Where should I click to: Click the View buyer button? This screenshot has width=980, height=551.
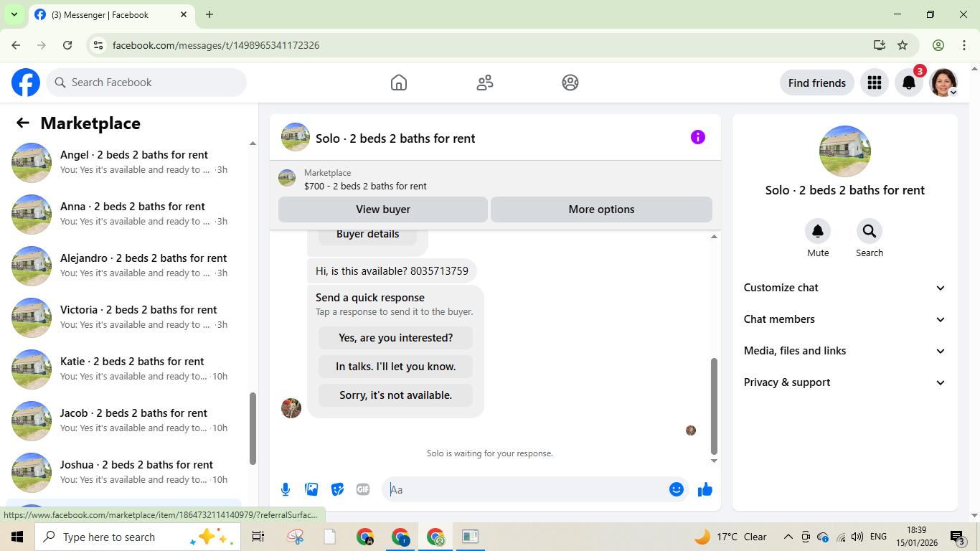coord(383,209)
